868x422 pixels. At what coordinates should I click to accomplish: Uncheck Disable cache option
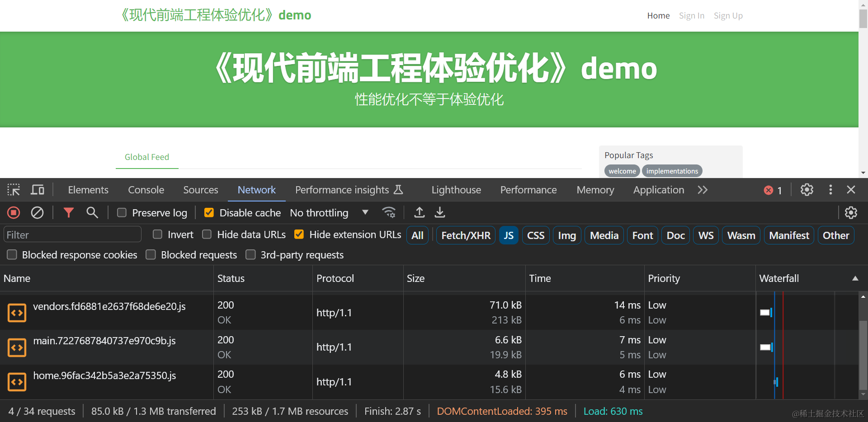[x=209, y=213]
